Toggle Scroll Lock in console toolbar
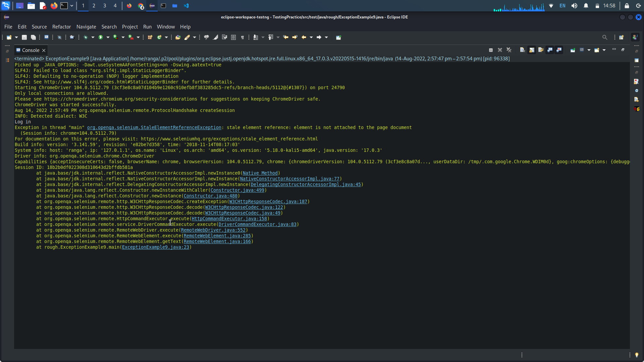Viewport: 644px width, 362px height. tap(532, 50)
